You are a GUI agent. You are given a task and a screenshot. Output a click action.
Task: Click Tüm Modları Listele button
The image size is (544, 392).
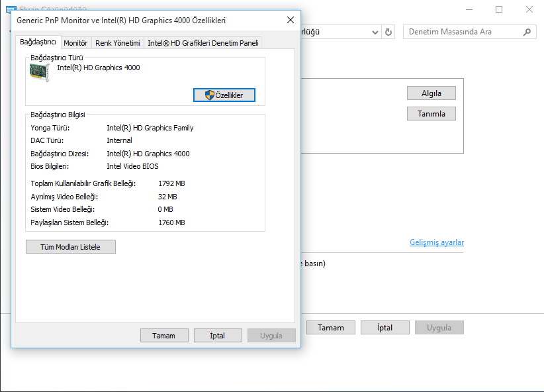click(x=70, y=247)
